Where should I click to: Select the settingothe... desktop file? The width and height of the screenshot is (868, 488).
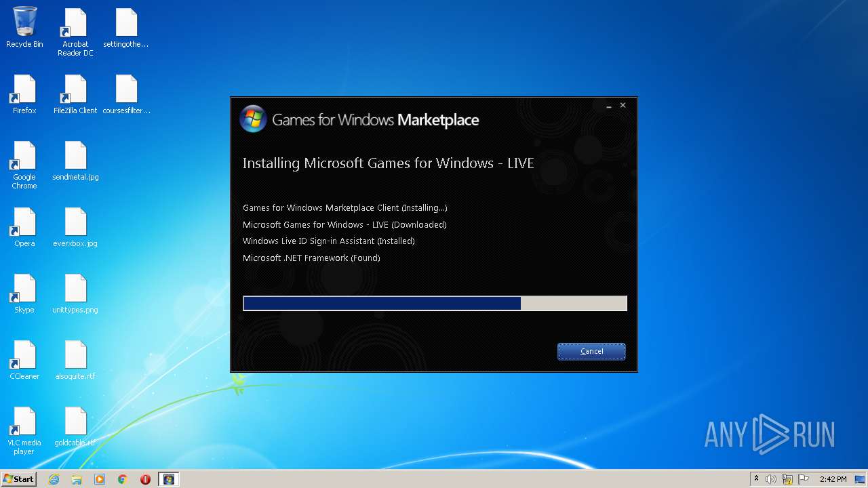126,28
